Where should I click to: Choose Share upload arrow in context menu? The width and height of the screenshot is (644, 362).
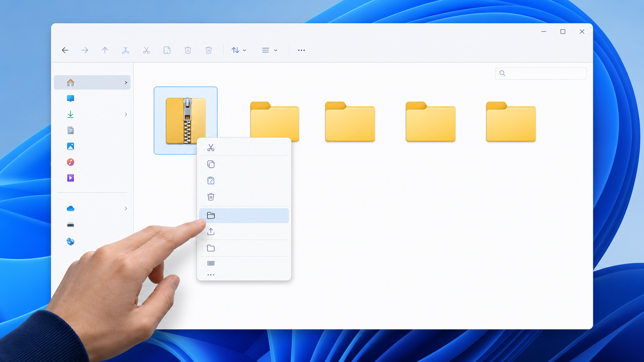pyautogui.click(x=244, y=232)
